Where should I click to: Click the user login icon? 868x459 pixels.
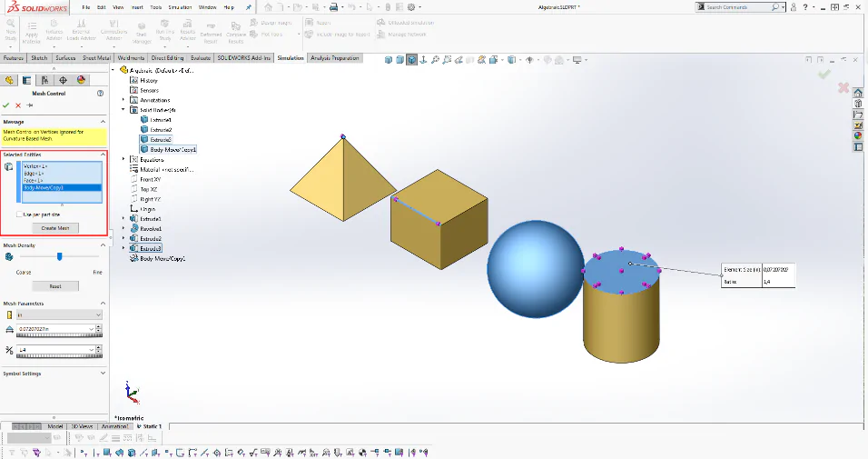(x=794, y=7)
